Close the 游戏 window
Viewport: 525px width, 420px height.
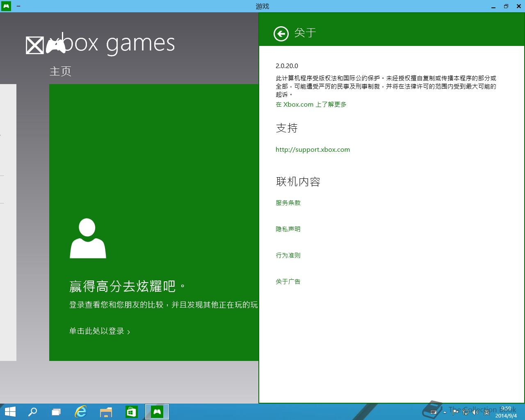(x=518, y=6)
